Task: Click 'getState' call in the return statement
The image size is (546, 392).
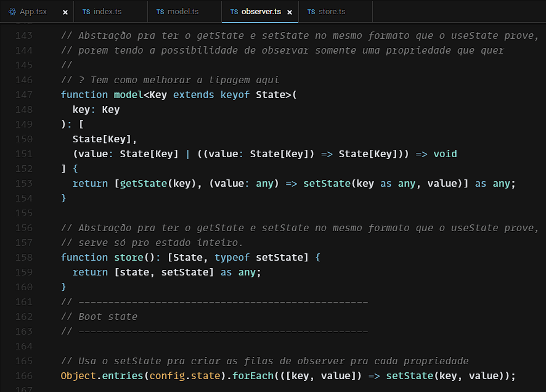Action: point(142,183)
